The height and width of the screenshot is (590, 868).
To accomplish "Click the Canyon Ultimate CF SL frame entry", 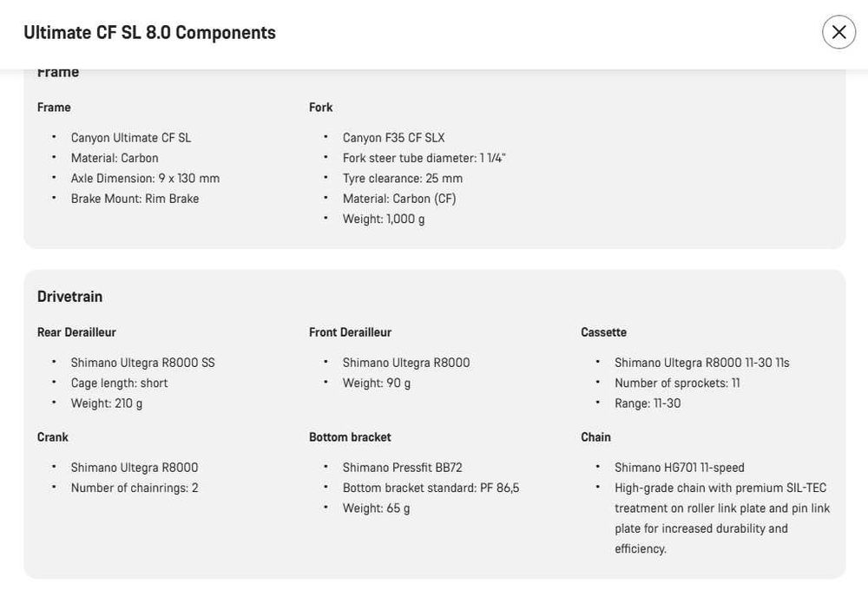I will pos(130,138).
